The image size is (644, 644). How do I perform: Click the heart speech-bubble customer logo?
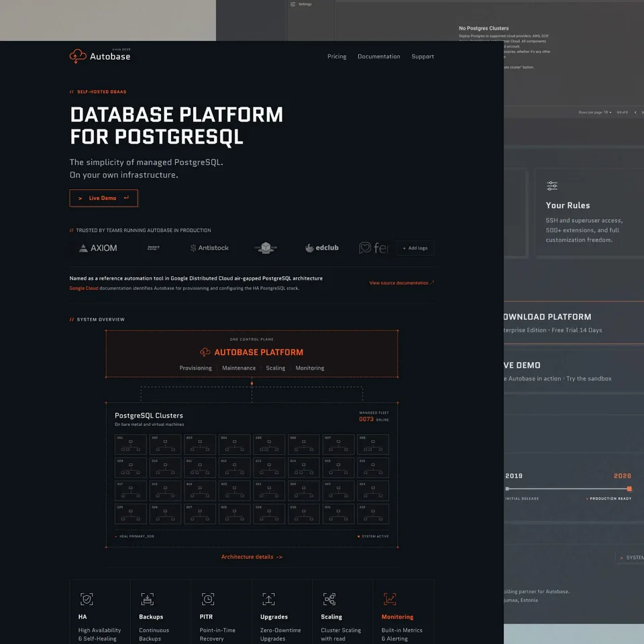point(365,248)
